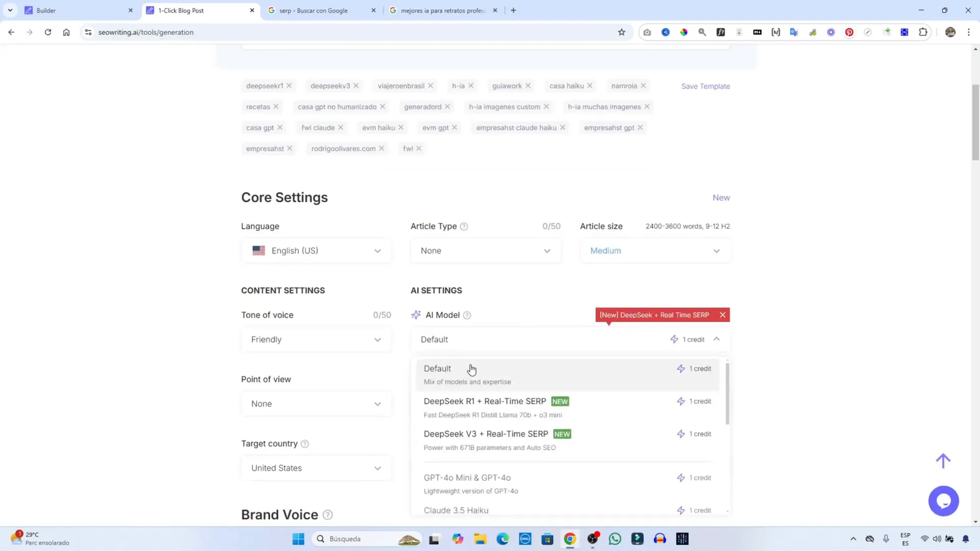Select the Default AI model option
980x551 pixels.
(437, 369)
